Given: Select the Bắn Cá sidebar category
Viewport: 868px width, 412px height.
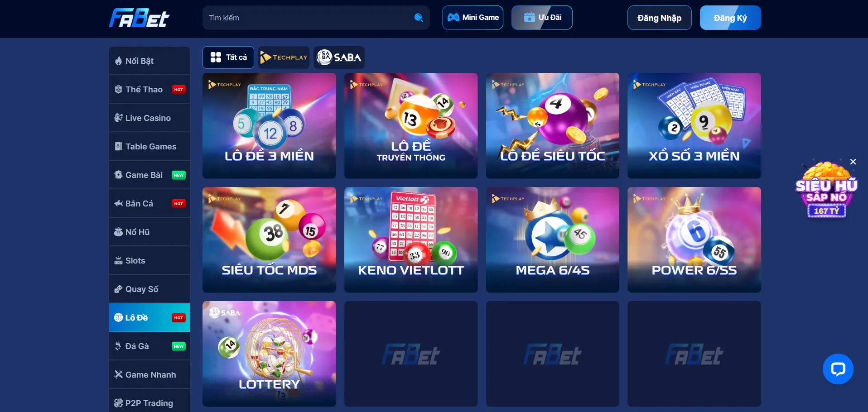Looking at the screenshot, I should pos(149,203).
